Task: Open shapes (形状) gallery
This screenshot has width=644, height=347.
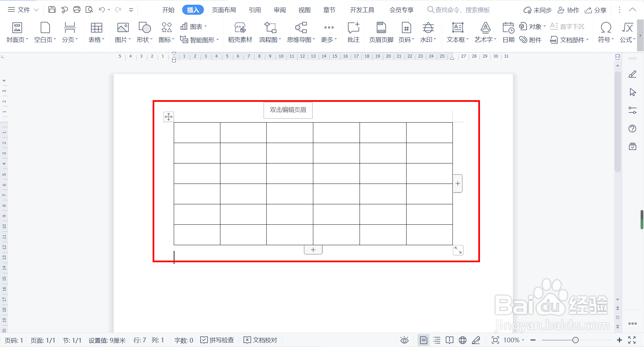Action: pyautogui.click(x=145, y=32)
